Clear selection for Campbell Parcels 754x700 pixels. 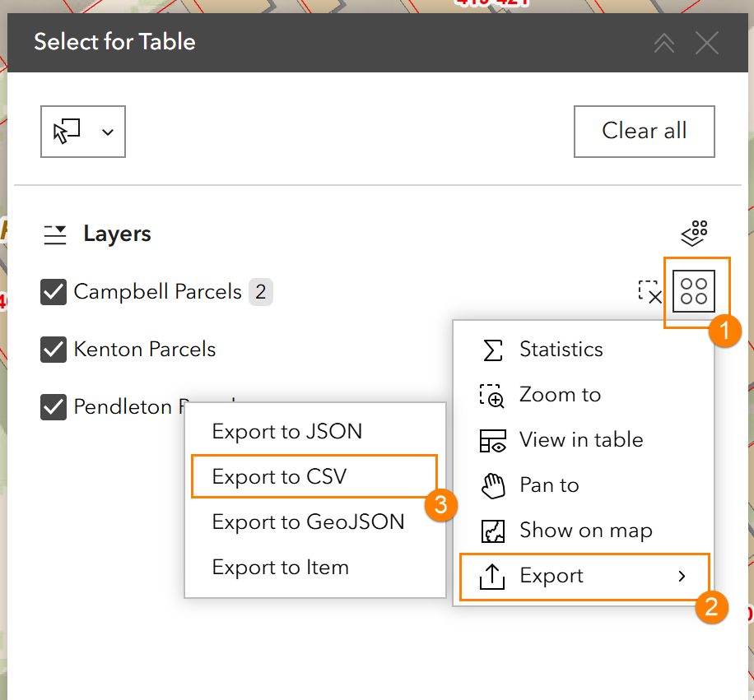point(650,292)
